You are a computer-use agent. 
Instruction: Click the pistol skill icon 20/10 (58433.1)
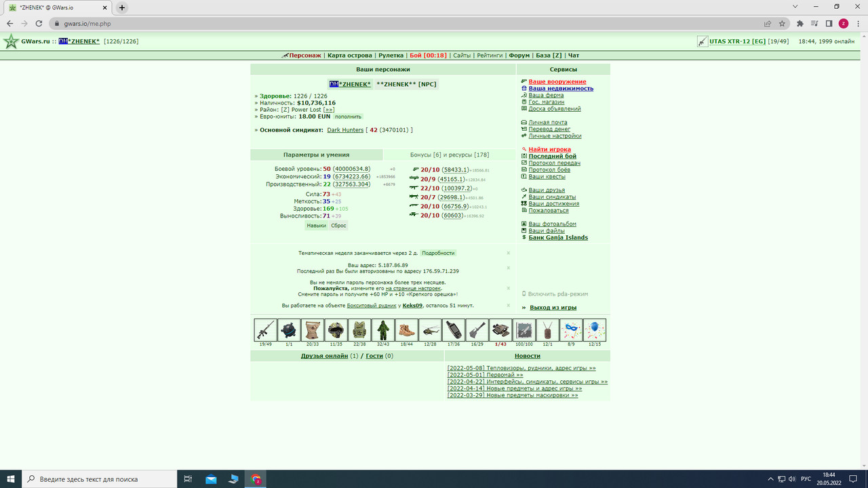(x=415, y=169)
